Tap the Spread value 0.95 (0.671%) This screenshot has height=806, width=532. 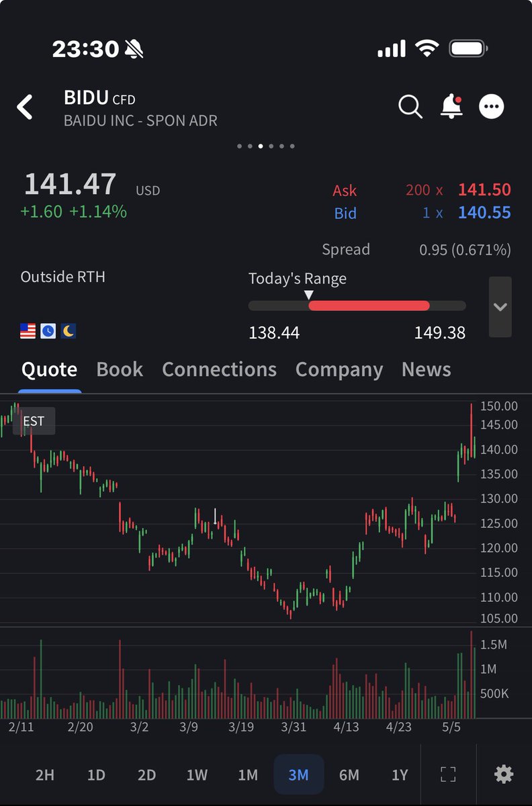[465, 250]
